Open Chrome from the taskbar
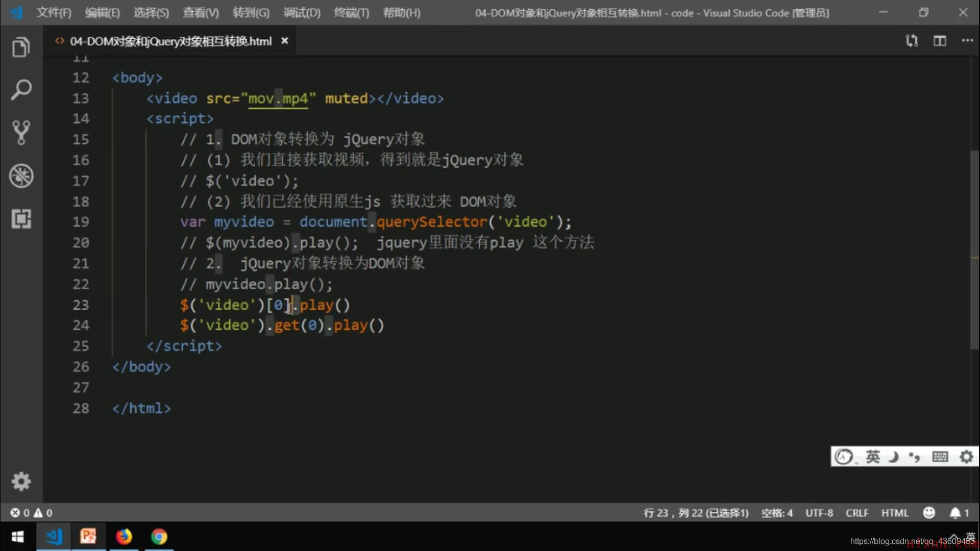980x551 pixels. click(x=159, y=537)
